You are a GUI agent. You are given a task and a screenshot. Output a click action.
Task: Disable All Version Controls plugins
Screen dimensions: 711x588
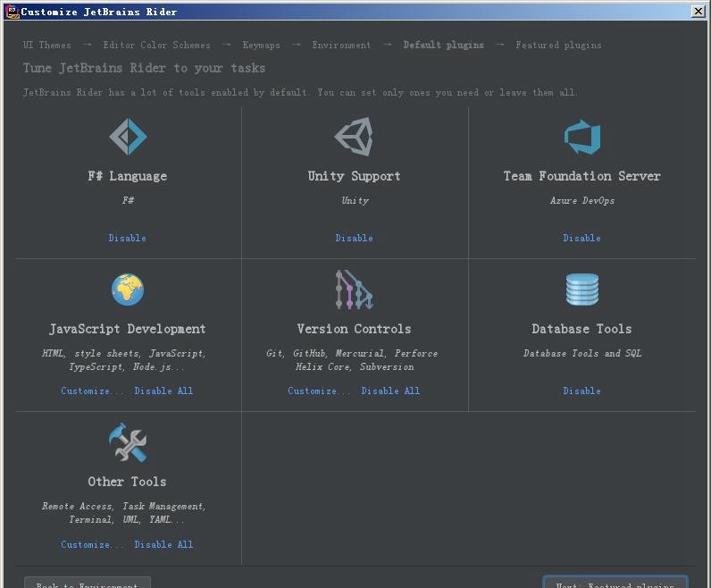[390, 391]
